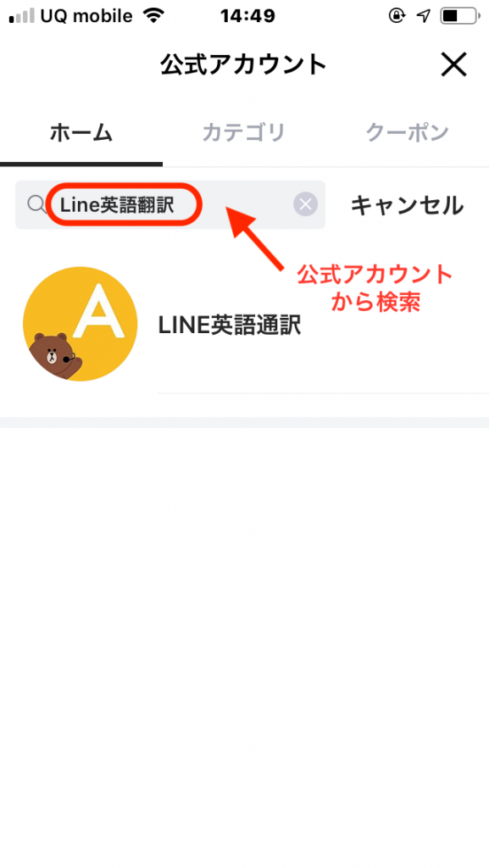The width and height of the screenshot is (489, 868).
Task: Close the 公式アカウント screen with X
Action: pyautogui.click(x=453, y=64)
